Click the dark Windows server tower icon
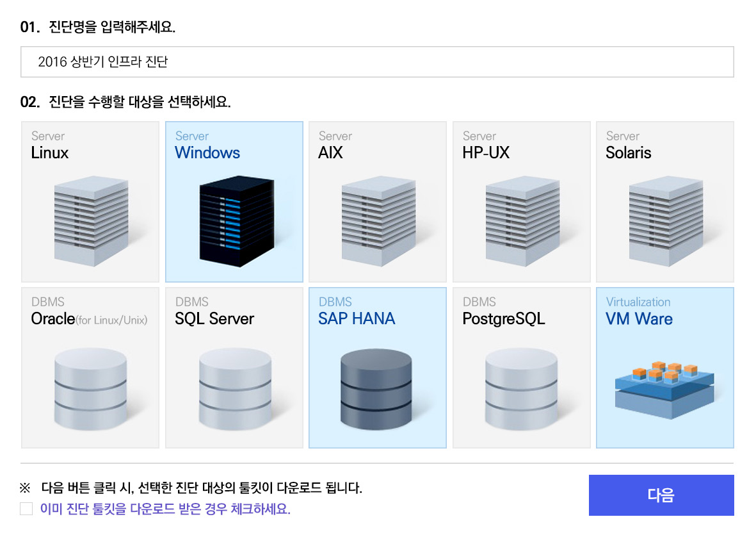This screenshot has width=756, height=535. (236, 222)
